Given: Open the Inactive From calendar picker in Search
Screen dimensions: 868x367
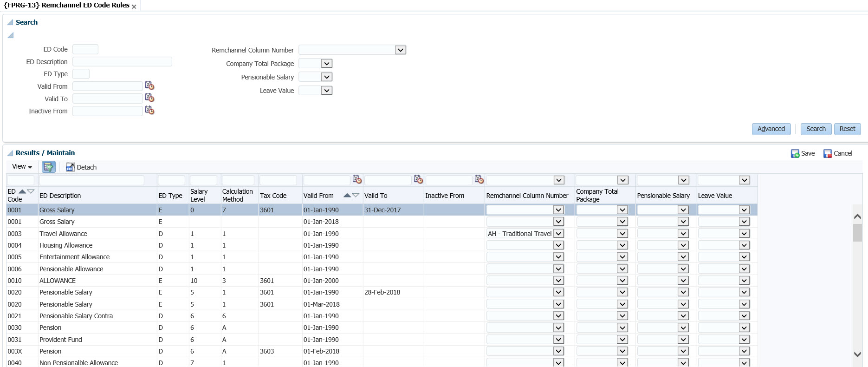Looking at the screenshot, I should pos(149,111).
